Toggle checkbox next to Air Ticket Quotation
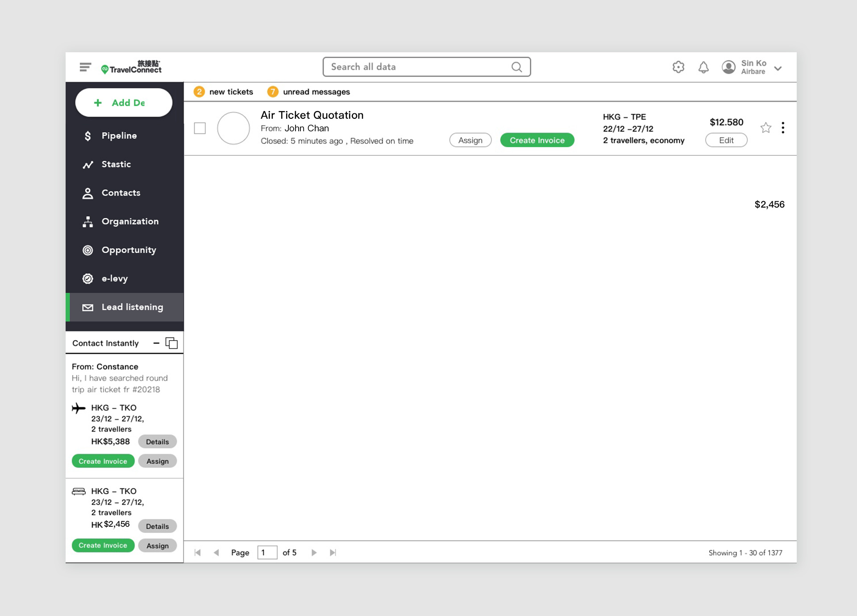The image size is (857, 616). click(200, 128)
